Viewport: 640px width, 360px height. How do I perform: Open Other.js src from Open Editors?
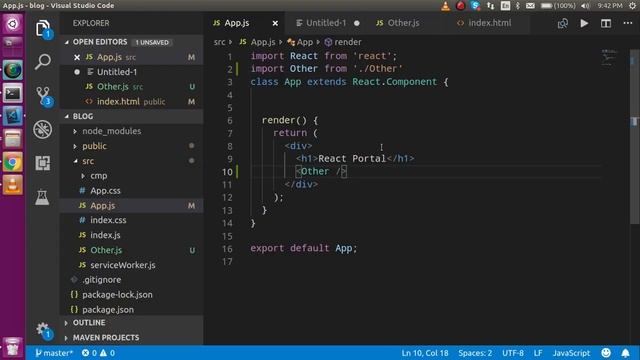(x=131, y=87)
